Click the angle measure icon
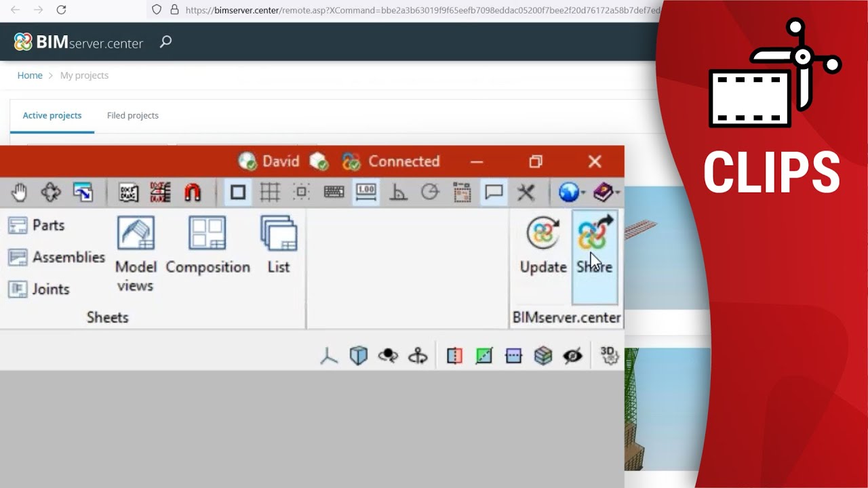Viewport: 868px width, 488px height. click(x=398, y=192)
